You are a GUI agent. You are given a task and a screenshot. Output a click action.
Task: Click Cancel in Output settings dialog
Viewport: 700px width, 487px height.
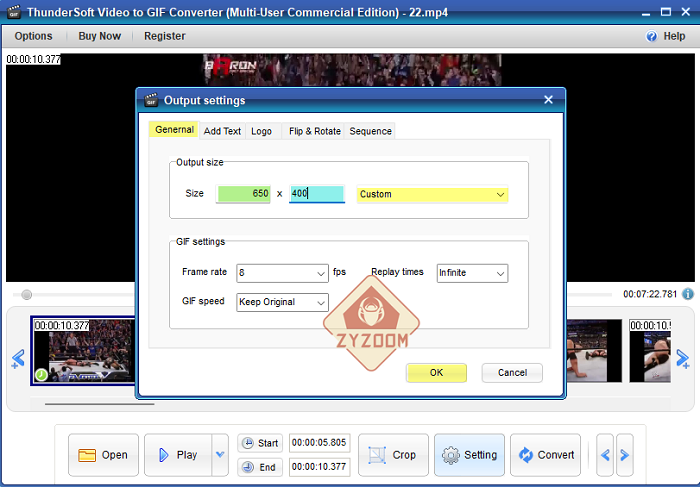[512, 373]
